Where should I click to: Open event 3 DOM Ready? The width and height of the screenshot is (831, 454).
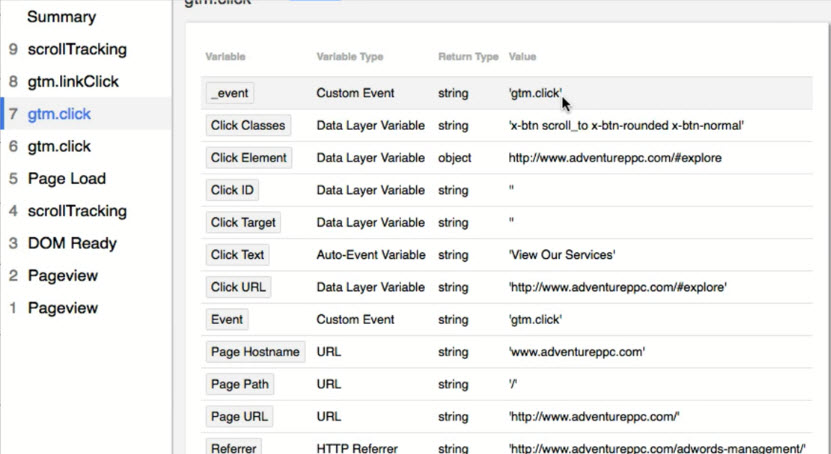(72, 243)
